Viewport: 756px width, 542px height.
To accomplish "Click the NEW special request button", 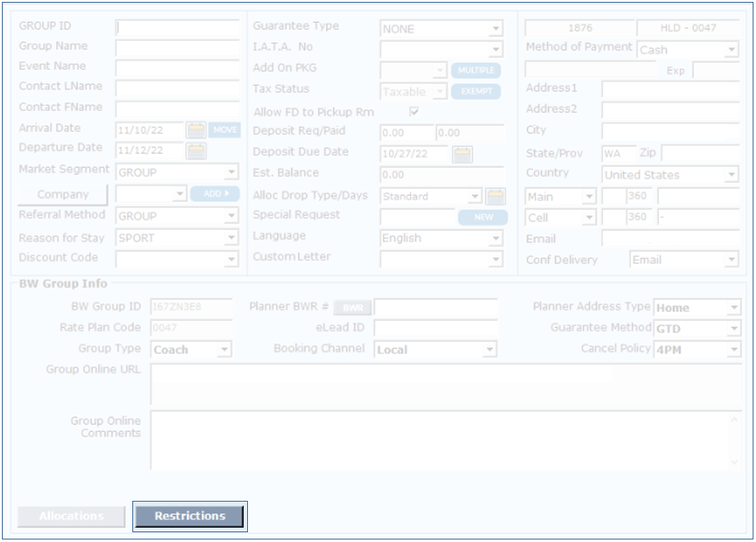I will [x=483, y=217].
